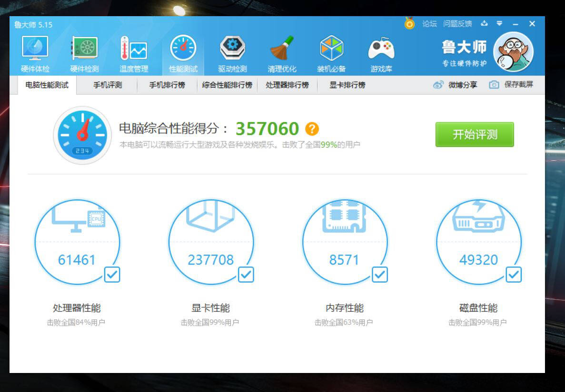The image size is (565, 392).
Task: Switch to 综合性能排行榜 tab
Action: click(x=227, y=85)
